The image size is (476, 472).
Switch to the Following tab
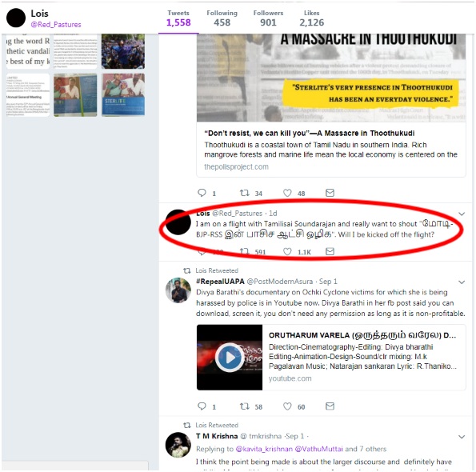222,18
